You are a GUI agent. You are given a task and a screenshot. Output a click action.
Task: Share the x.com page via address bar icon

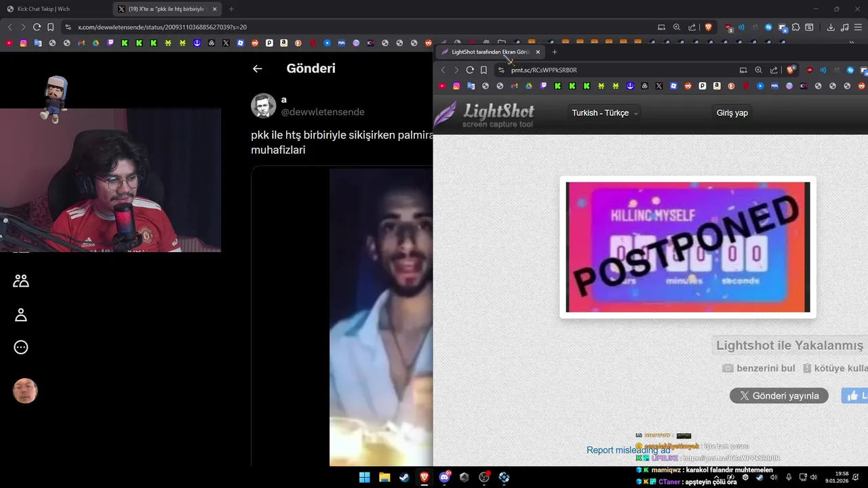point(692,27)
